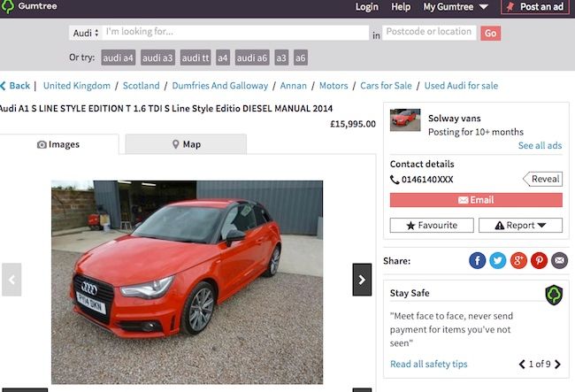Viewport: 575px width, 392px height.
Task: Email the seller
Action: (476, 200)
